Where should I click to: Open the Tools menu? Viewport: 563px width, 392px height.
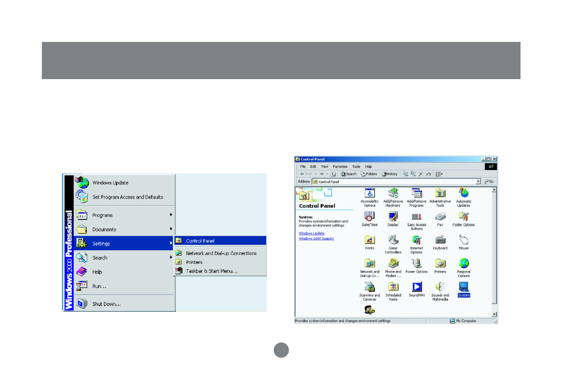click(x=356, y=166)
